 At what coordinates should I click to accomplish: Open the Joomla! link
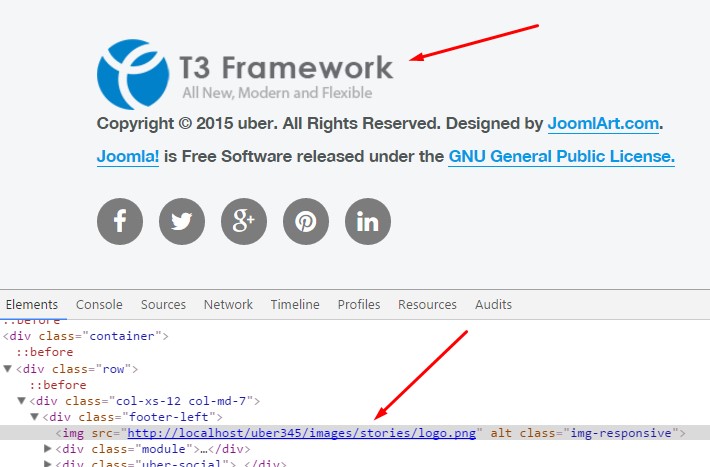click(x=128, y=156)
